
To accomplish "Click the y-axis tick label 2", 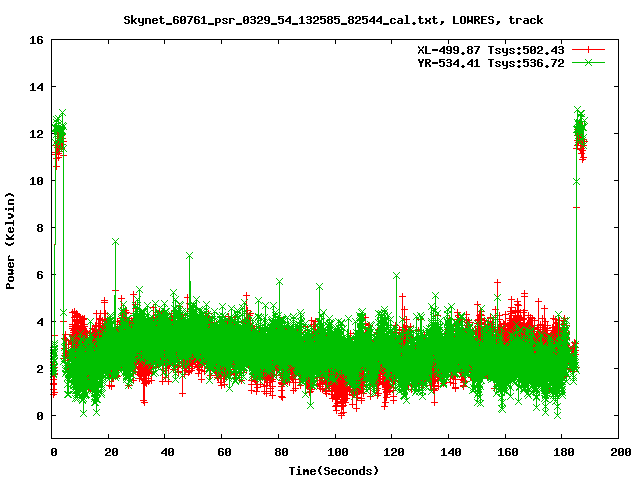I will coord(40,369).
